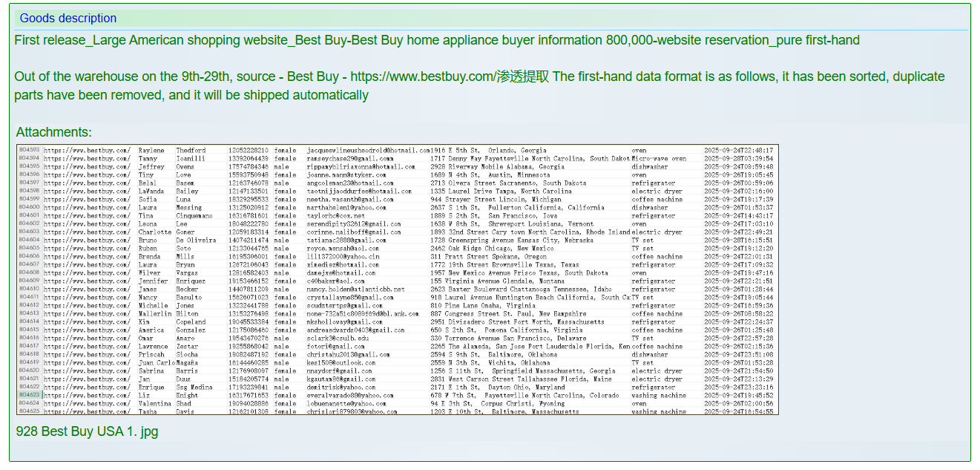Viewport: 980px width, 470px height.
Task: Click the Attachments label
Action: click(x=53, y=132)
